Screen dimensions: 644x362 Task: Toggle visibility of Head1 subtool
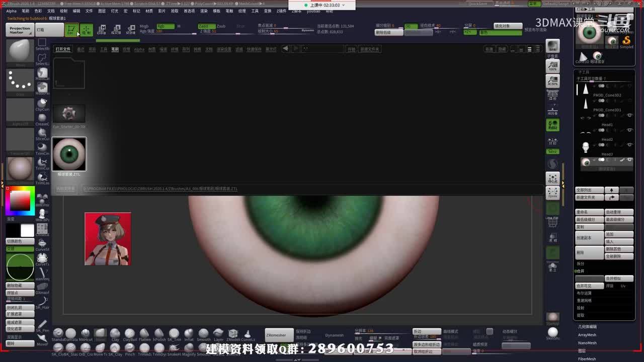[629, 116]
